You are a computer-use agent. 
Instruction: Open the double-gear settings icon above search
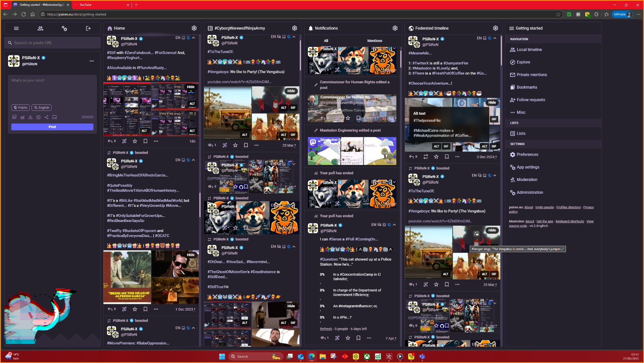[64, 29]
